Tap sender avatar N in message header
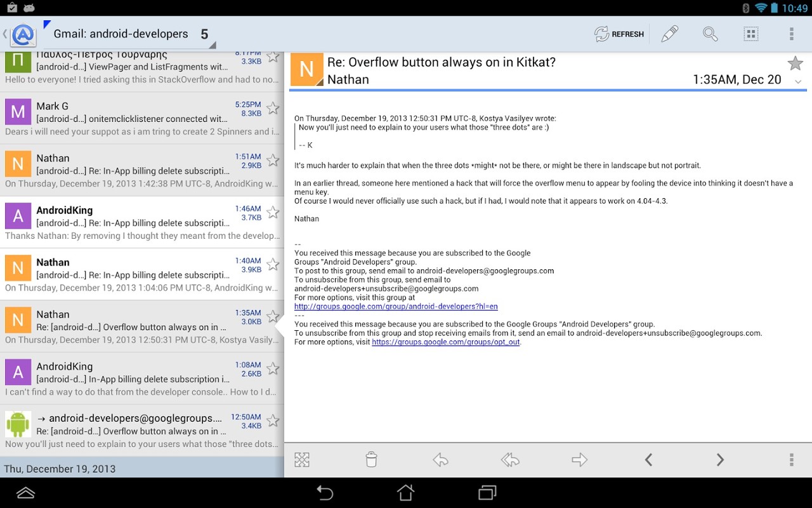Screen dimensions: 812x508 (307, 69)
